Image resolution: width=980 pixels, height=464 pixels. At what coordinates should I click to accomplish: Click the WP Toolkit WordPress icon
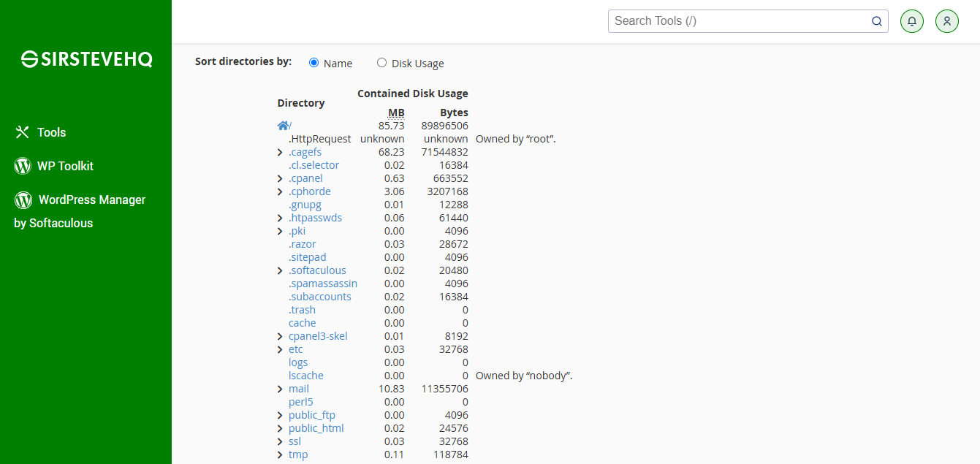23,166
